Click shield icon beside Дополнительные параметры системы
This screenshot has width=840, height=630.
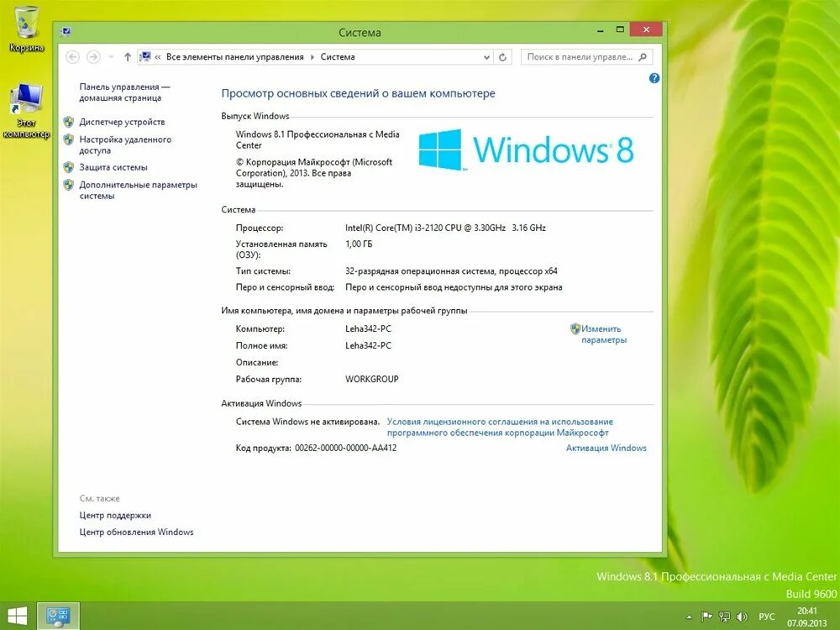(69, 185)
